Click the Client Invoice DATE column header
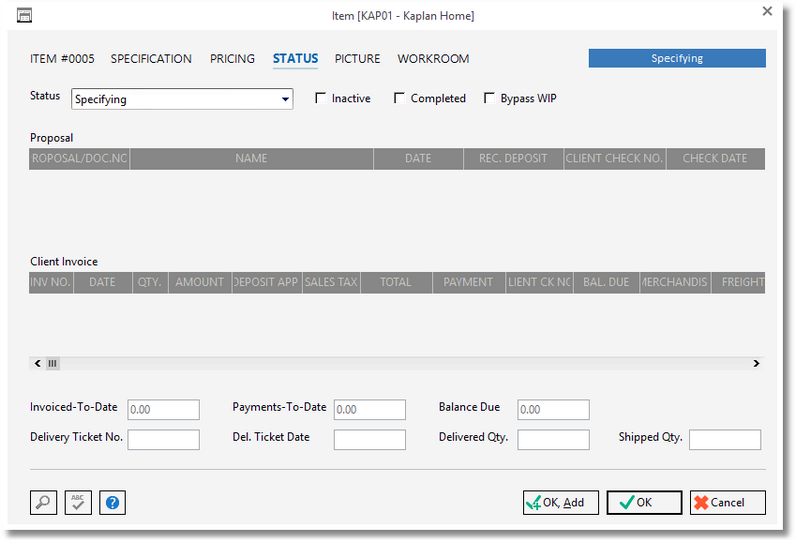 (x=103, y=283)
